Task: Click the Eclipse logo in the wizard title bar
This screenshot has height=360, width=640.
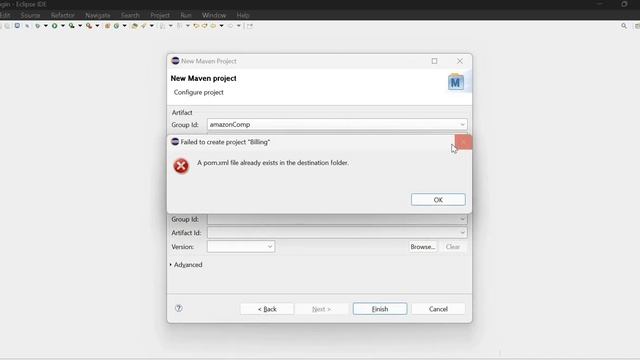Action: click(175, 61)
